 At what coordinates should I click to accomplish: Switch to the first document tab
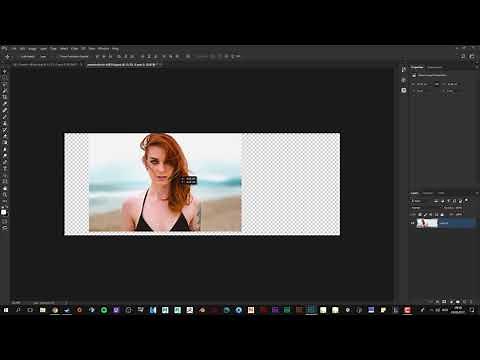tap(45, 65)
